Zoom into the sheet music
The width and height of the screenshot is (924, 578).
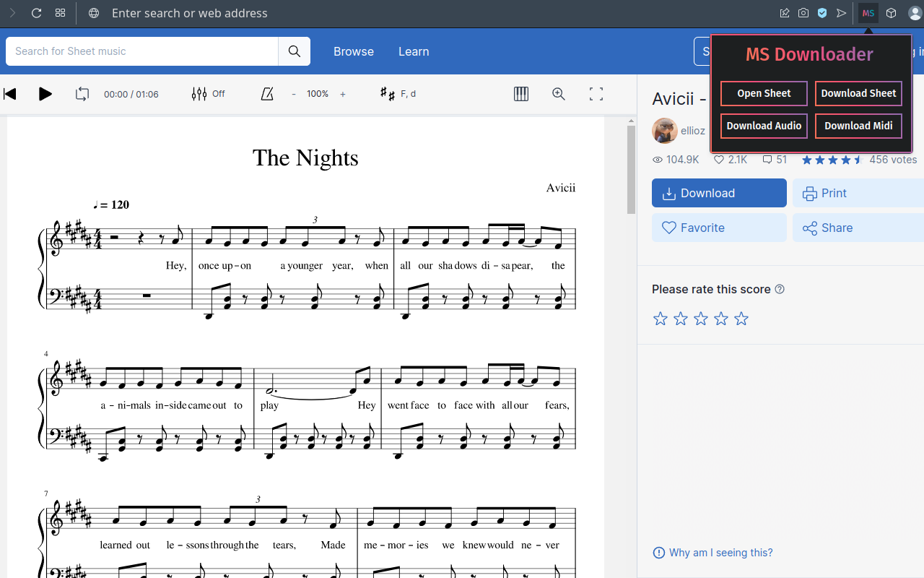pyautogui.click(x=558, y=94)
